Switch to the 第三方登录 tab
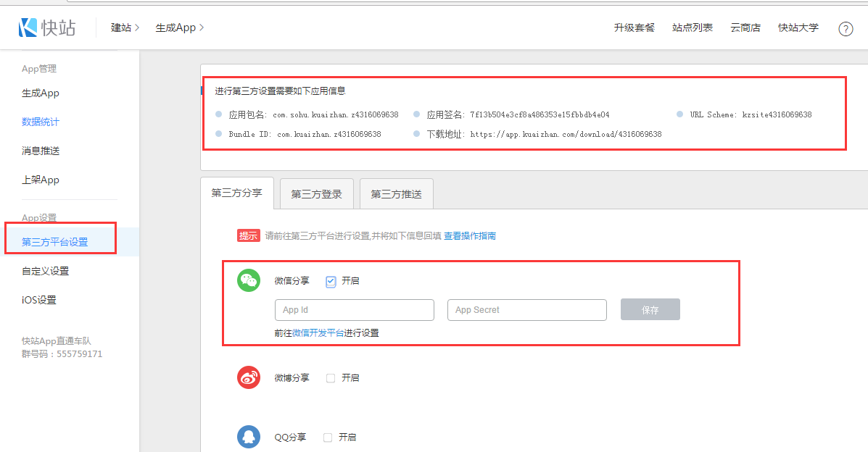The width and height of the screenshot is (868, 452). [316, 194]
